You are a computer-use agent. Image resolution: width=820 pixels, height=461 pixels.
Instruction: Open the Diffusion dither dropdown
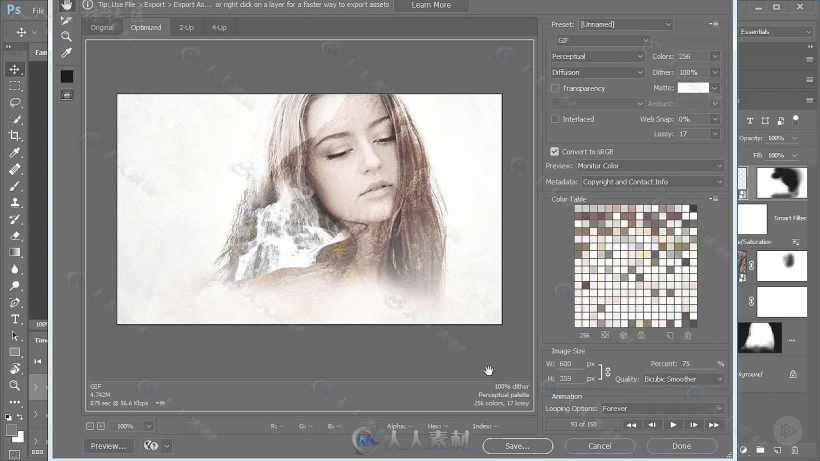point(597,73)
